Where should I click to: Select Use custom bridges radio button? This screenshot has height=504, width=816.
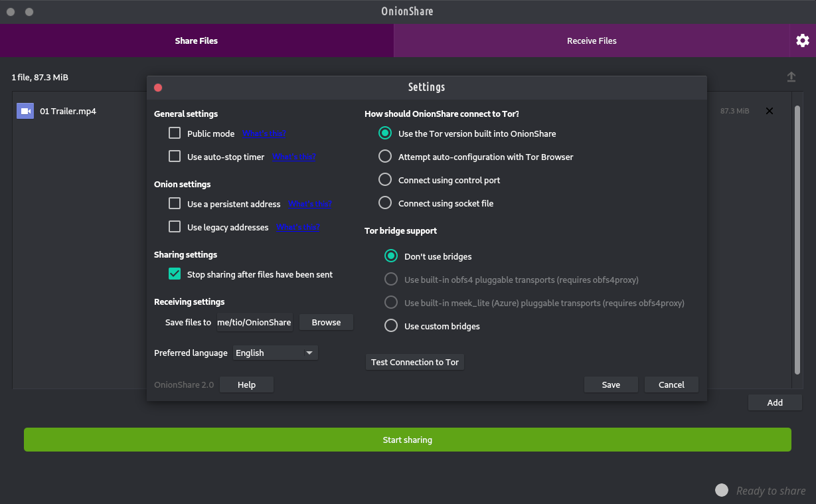(x=392, y=326)
